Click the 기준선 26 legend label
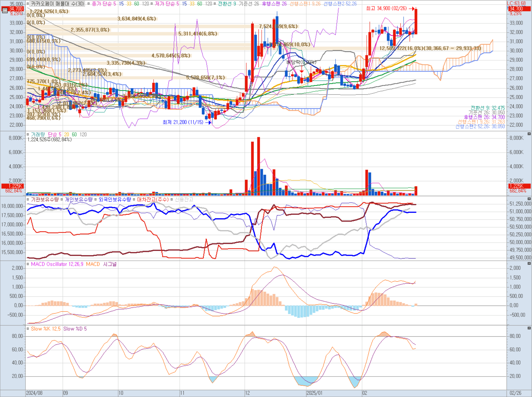 coord(249,4)
